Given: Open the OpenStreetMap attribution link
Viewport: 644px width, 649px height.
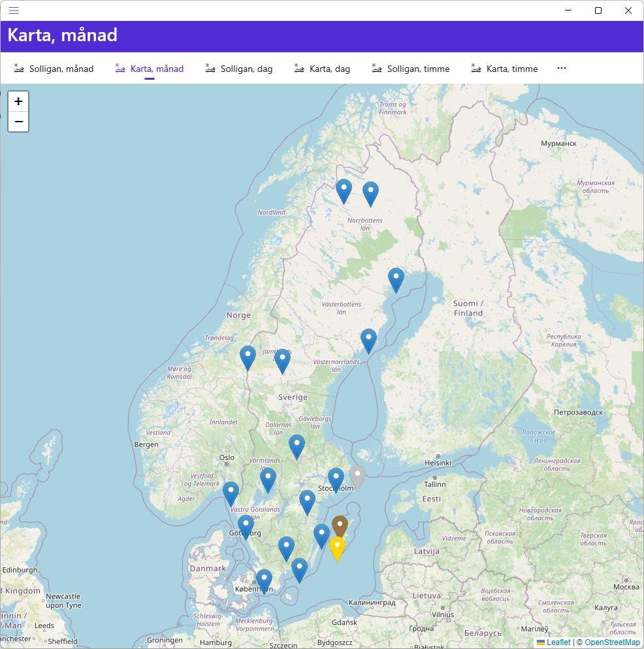Looking at the screenshot, I should click(x=612, y=642).
